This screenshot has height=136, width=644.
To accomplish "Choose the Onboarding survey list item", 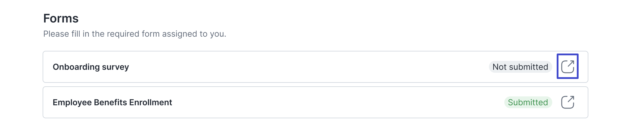I will coord(315,67).
